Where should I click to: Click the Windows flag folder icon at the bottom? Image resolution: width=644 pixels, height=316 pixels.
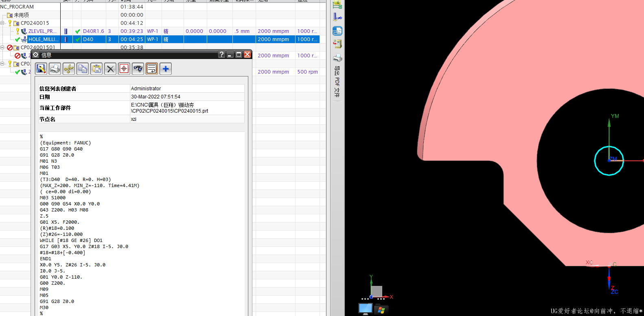coord(381,309)
